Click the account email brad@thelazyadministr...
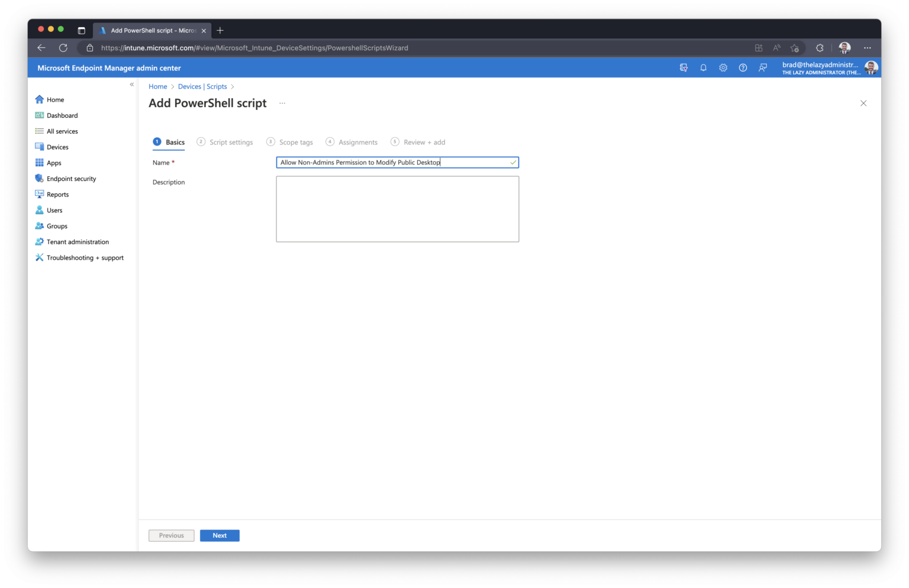This screenshot has width=909, height=588. coord(820,64)
